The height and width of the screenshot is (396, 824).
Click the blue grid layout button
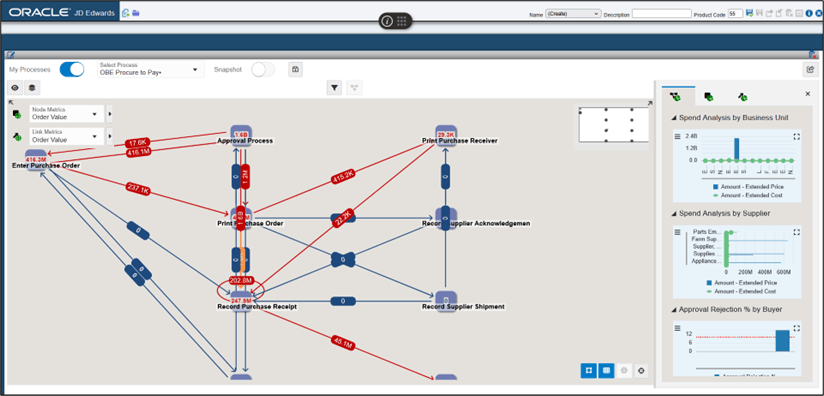click(606, 370)
